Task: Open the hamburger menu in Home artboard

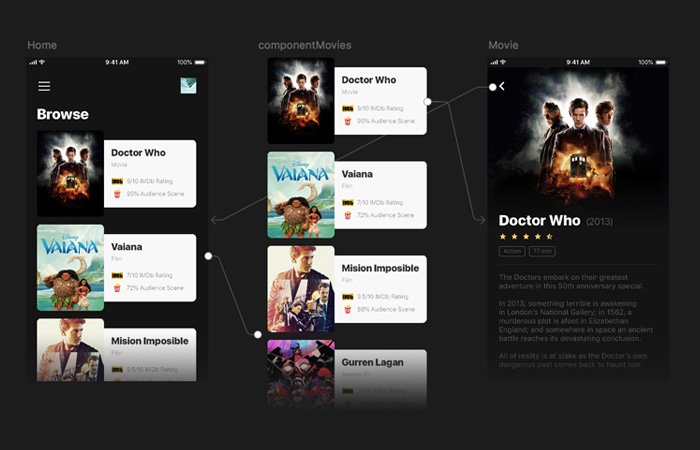Action: 44,86
